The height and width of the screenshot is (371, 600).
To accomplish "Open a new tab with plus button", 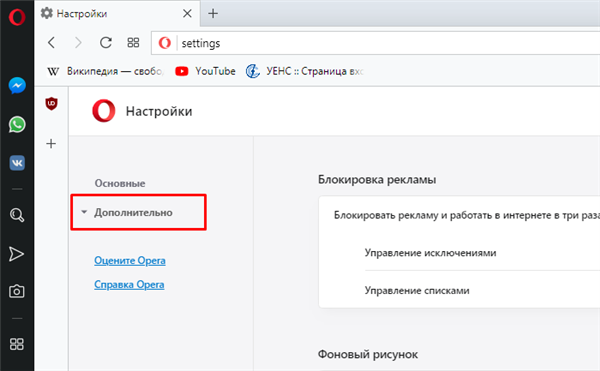I will click(x=213, y=14).
